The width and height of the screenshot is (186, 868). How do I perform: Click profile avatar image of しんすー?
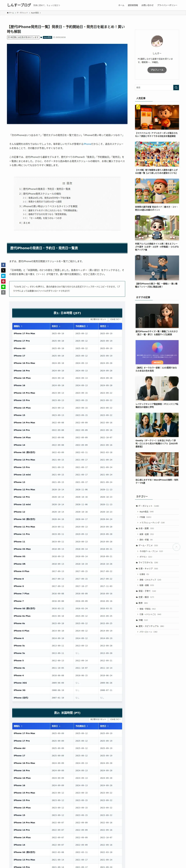[x=157, y=41]
